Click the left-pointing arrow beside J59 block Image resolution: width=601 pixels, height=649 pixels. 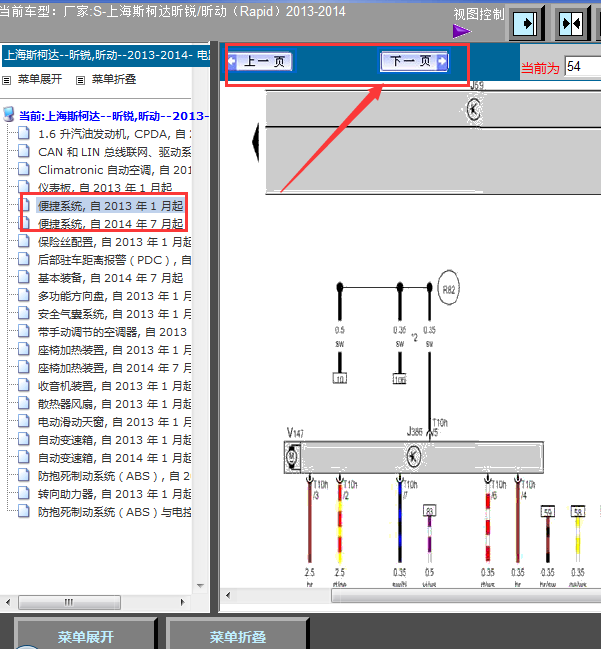[256, 142]
